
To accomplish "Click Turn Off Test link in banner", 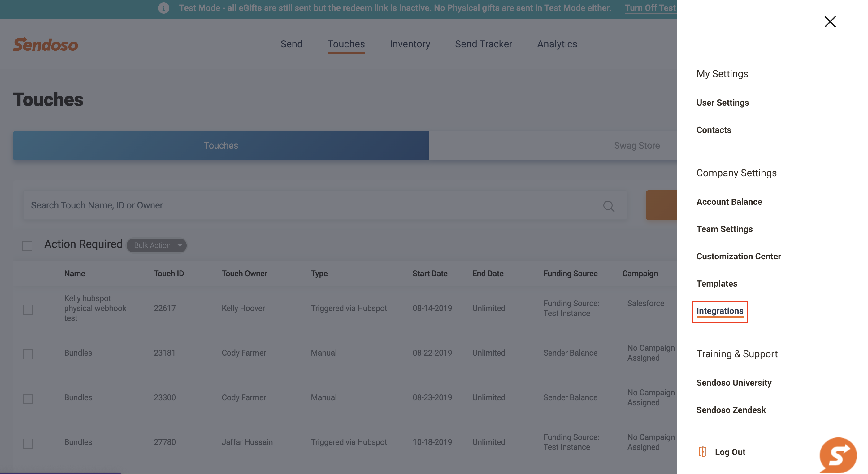I will (650, 8).
